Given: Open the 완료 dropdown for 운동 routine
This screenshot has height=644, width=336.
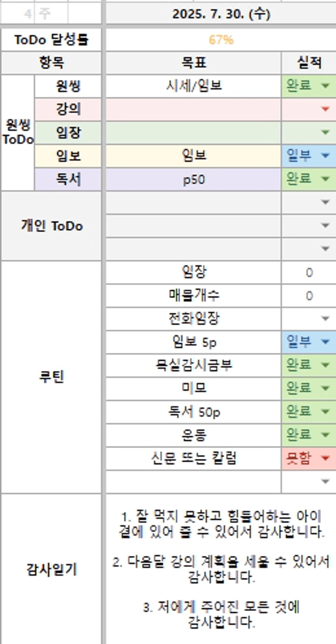Looking at the screenshot, I should (325, 435).
